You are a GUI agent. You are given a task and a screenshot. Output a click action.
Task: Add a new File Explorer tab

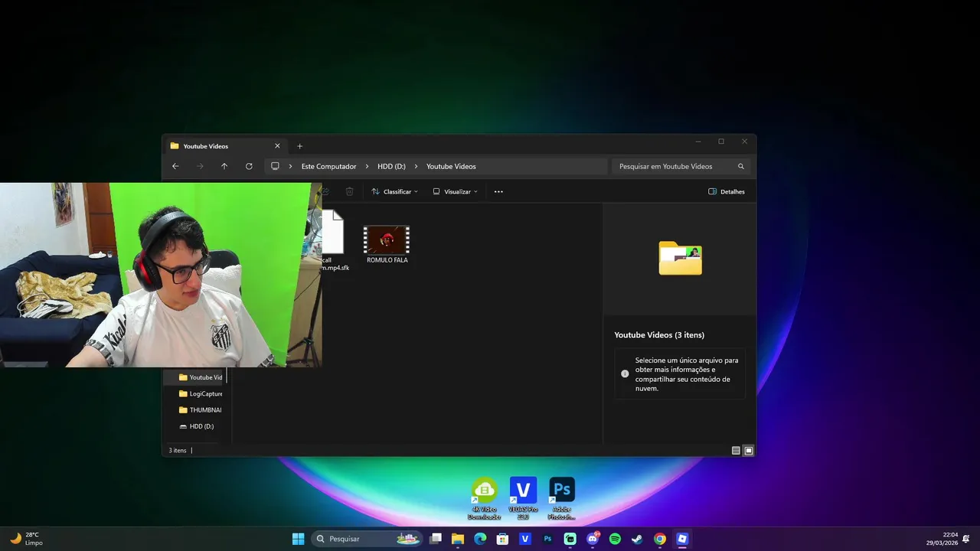(299, 146)
